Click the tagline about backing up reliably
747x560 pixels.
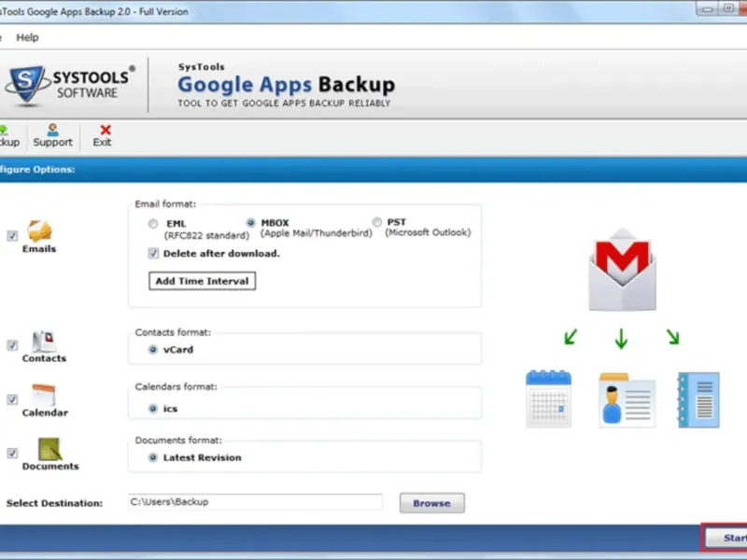pos(284,104)
